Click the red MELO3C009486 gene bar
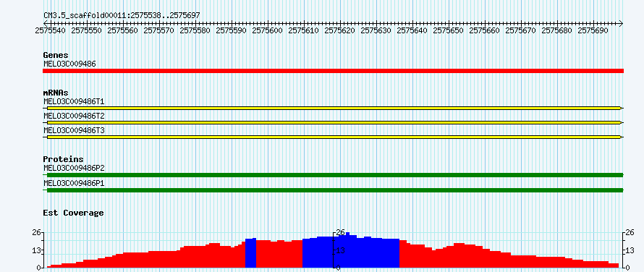Viewport: 644px width, 272px height. click(333, 71)
